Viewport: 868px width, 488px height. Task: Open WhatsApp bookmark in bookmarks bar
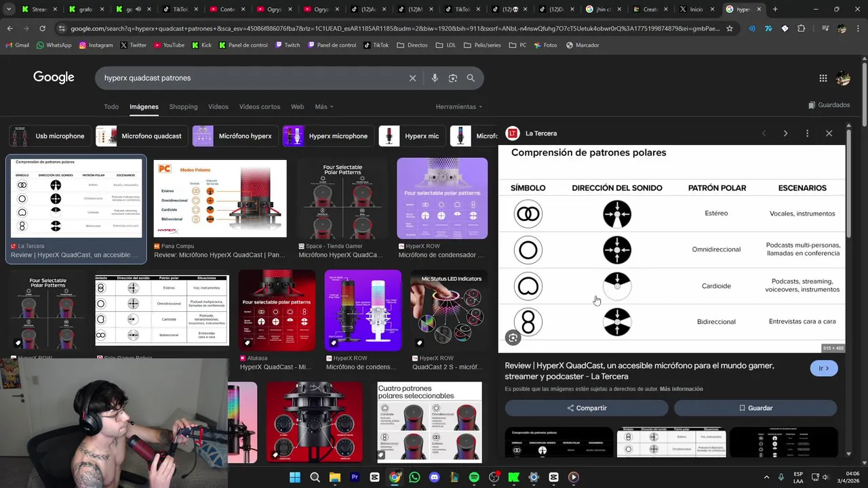[54, 45]
